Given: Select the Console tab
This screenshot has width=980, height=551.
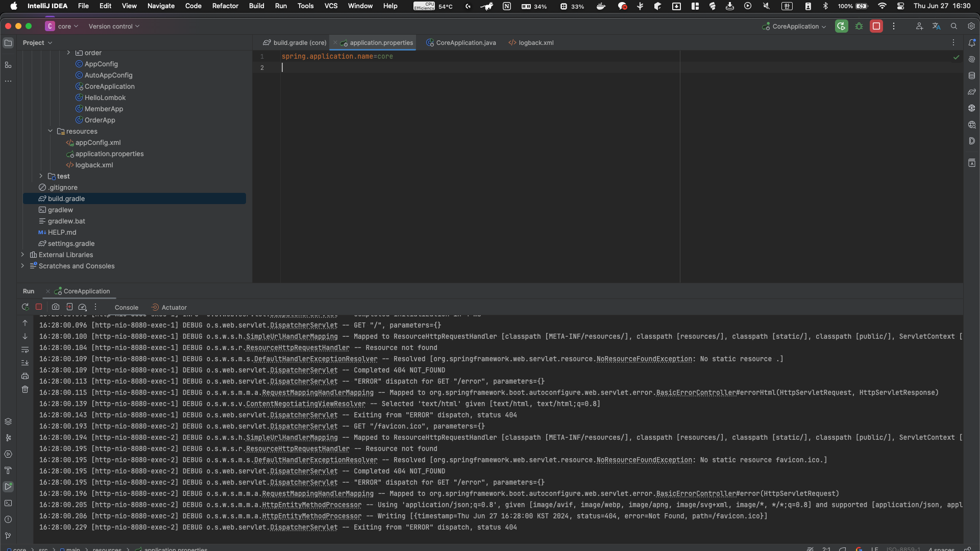Looking at the screenshot, I should (x=127, y=307).
